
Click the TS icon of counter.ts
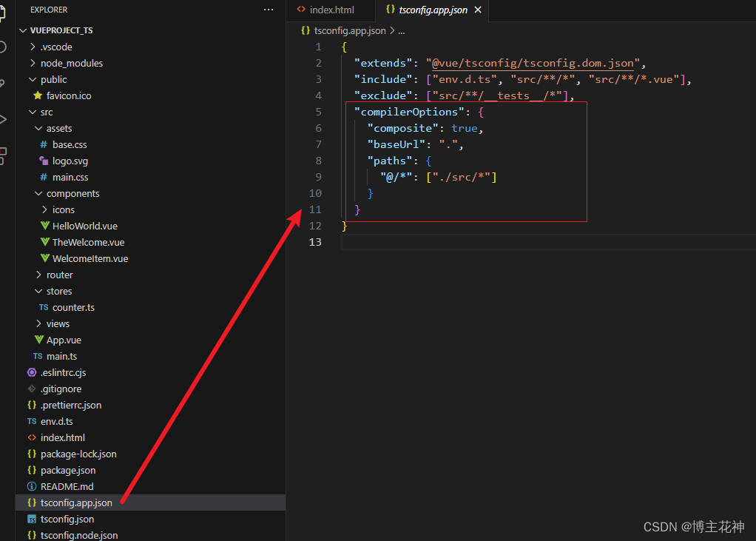tap(44, 307)
